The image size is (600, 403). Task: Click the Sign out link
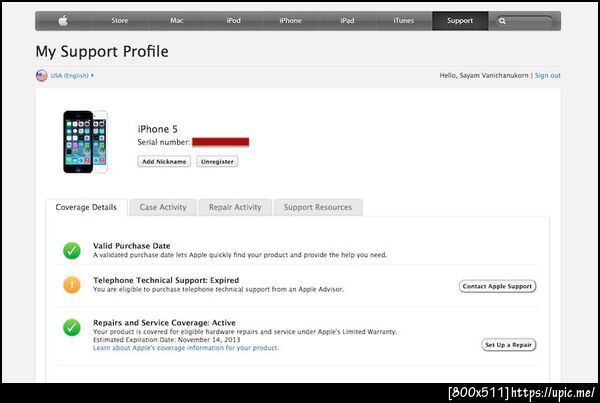pyautogui.click(x=548, y=75)
